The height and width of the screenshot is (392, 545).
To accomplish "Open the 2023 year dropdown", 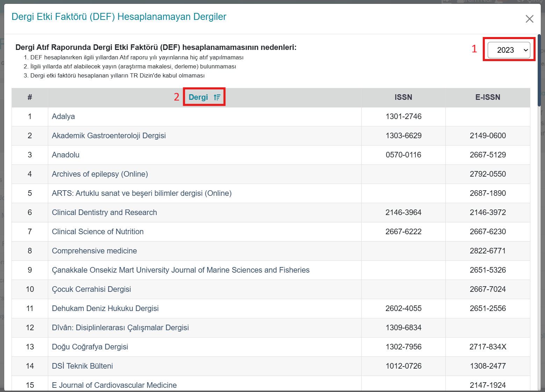I will (x=509, y=50).
